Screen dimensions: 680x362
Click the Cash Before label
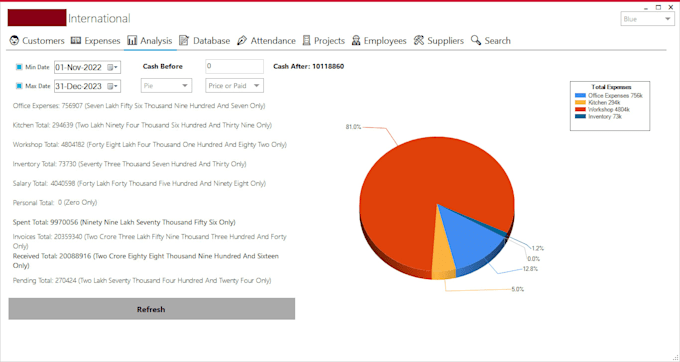163,66
